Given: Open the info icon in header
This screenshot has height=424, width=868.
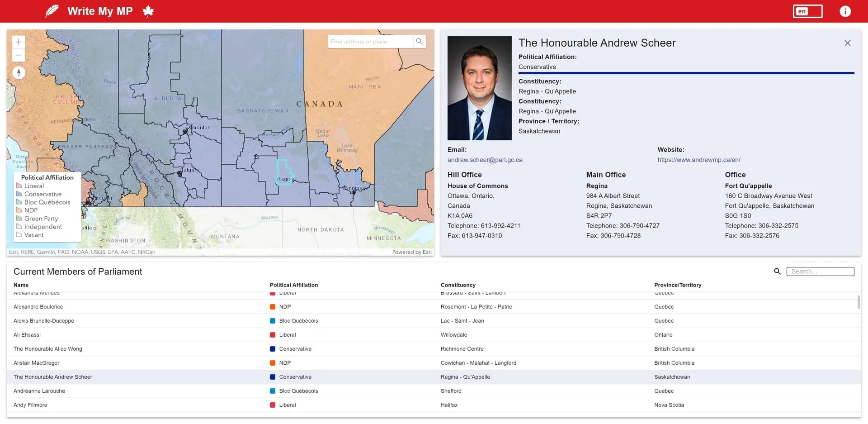Looking at the screenshot, I should coord(845,11).
